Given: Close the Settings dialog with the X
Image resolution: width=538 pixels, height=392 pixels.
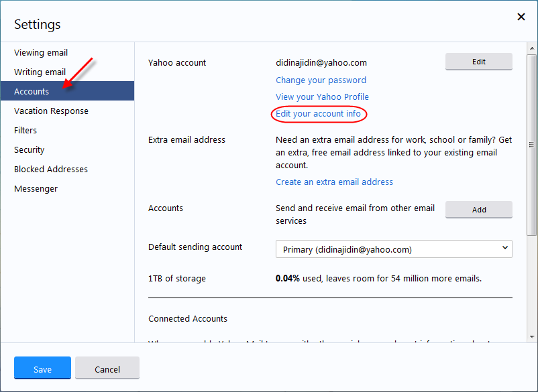Looking at the screenshot, I should (521, 17).
